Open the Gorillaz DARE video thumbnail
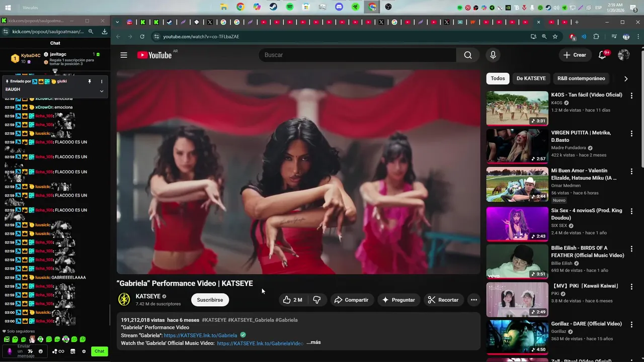The image size is (644, 362). [517, 337]
